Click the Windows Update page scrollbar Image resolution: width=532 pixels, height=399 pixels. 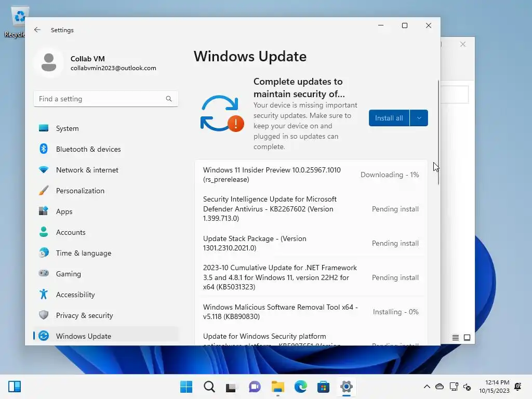(x=438, y=132)
